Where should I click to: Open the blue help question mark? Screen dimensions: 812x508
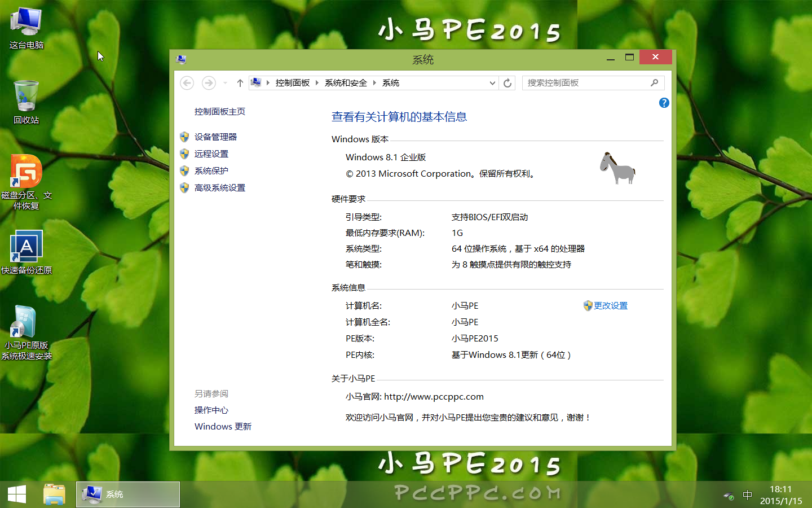(664, 103)
